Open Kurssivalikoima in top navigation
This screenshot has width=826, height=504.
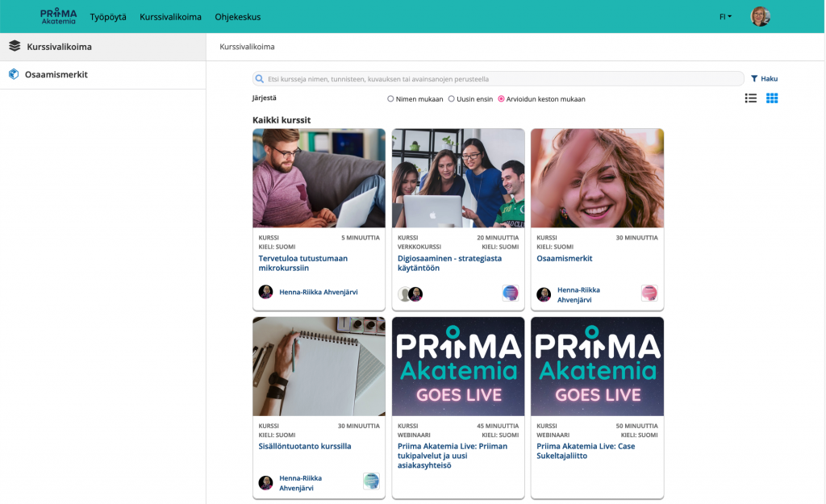(170, 17)
